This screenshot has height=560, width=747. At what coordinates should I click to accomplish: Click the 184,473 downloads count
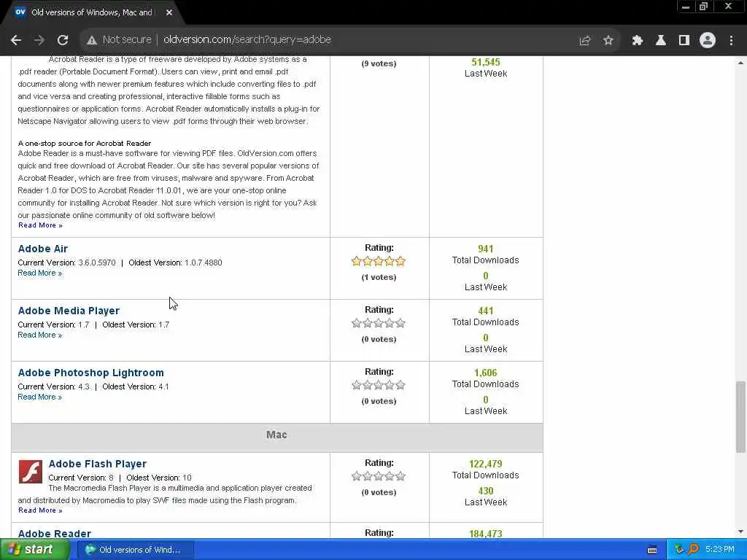click(x=485, y=534)
